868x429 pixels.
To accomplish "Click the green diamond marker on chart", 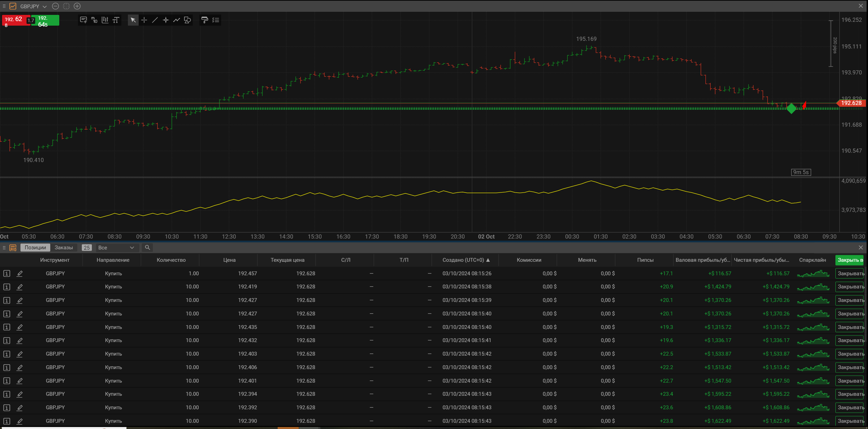I will click(791, 108).
